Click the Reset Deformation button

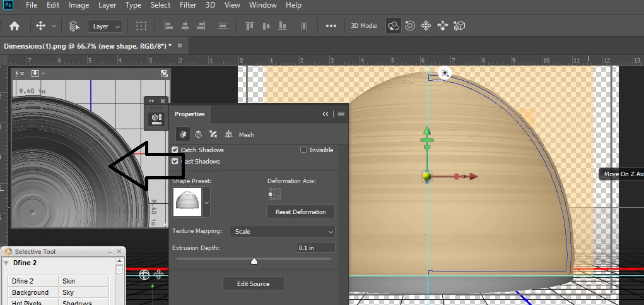(x=301, y=212)
